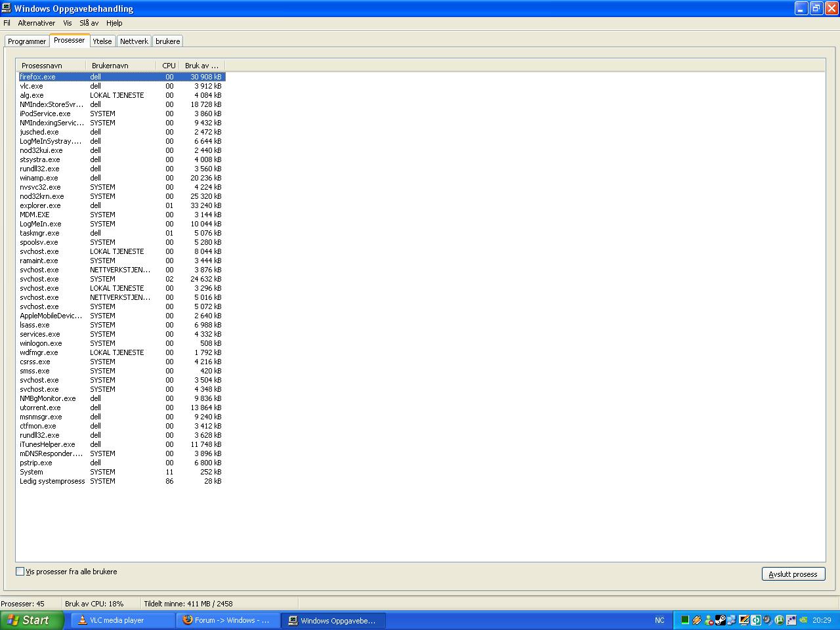Select the Prosesser tab
The image size is (840, 630).
70,40
